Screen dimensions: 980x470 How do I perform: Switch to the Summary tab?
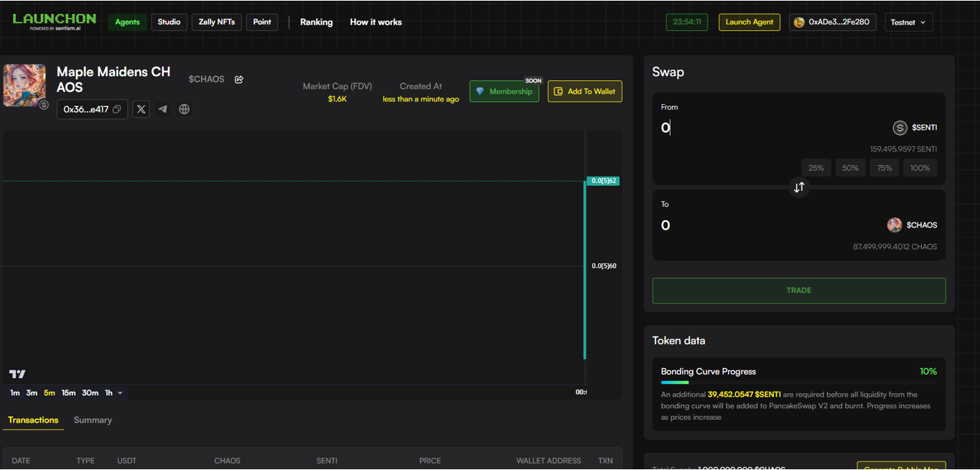(93, 420)
